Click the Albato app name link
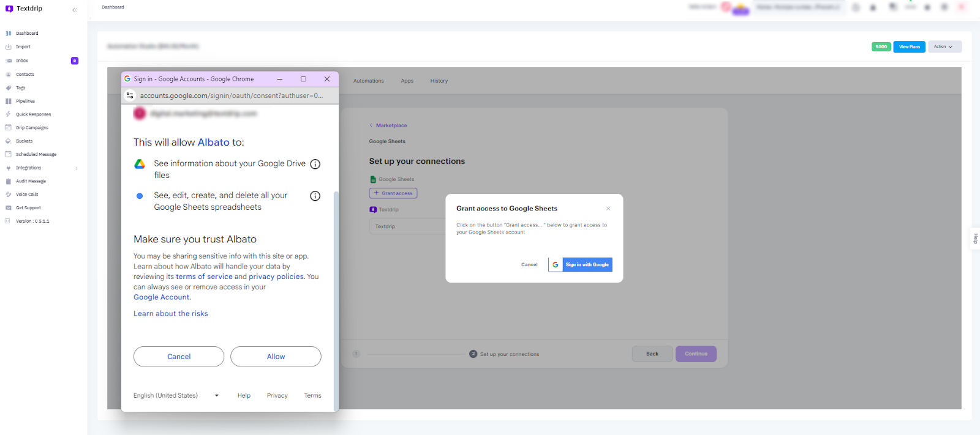 pyautogui.click(x=214, y=142)
